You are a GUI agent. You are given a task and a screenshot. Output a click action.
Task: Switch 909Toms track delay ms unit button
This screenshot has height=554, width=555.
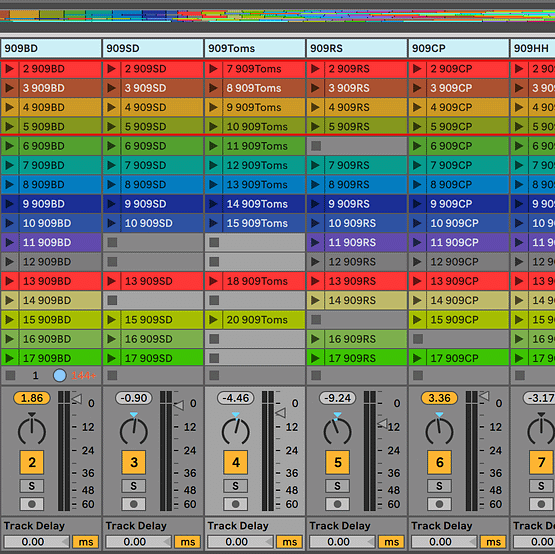click(x=290, y=542)
